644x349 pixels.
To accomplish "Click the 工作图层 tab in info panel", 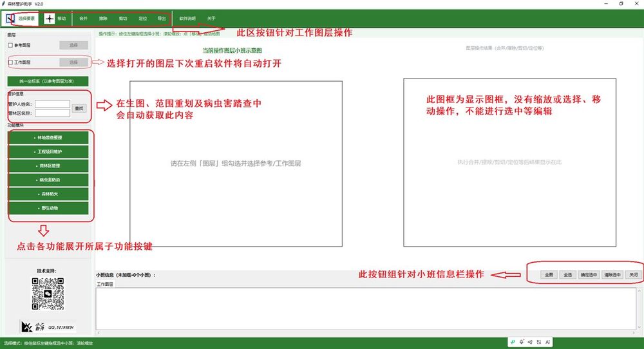I will click(x=105, y=284).
